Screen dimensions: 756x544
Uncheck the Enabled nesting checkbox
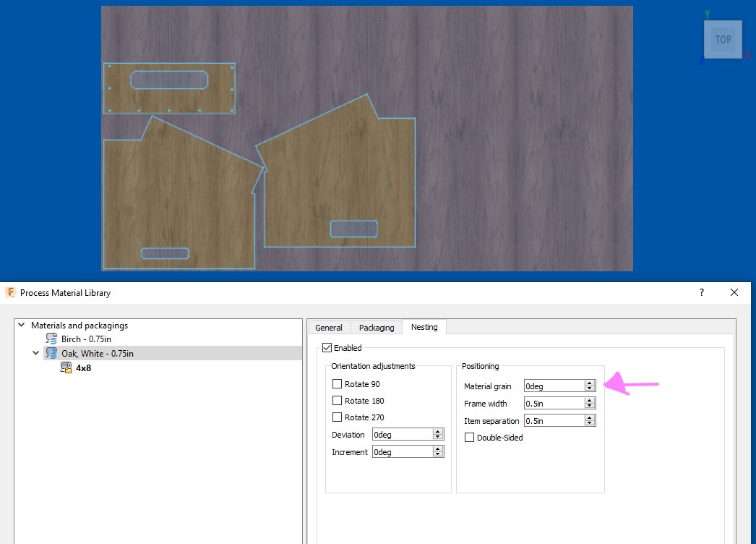[326, 347]
